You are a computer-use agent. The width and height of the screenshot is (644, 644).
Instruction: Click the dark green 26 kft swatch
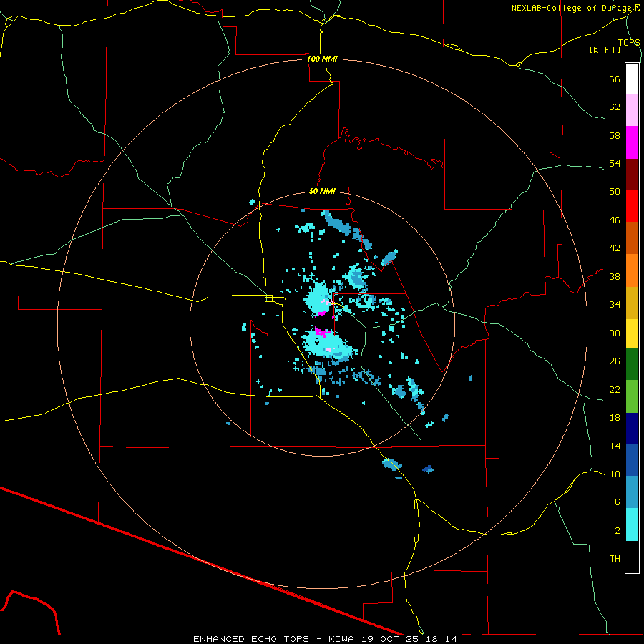point(632,364)
